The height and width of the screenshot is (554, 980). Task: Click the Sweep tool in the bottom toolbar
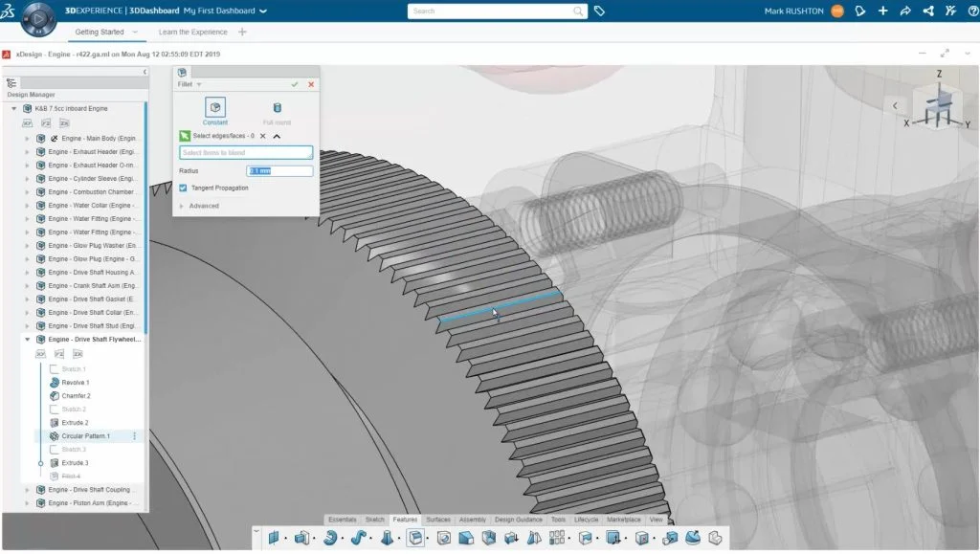tap(359, 538)
